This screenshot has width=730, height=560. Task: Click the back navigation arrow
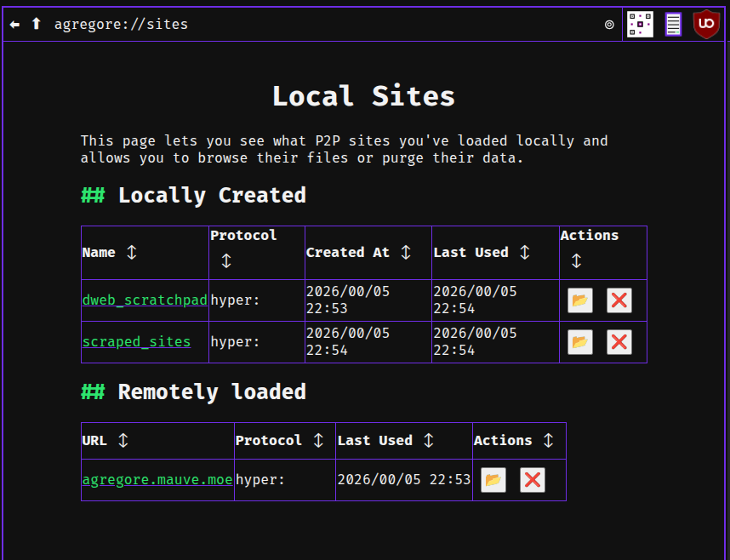(x=14, y=24)
